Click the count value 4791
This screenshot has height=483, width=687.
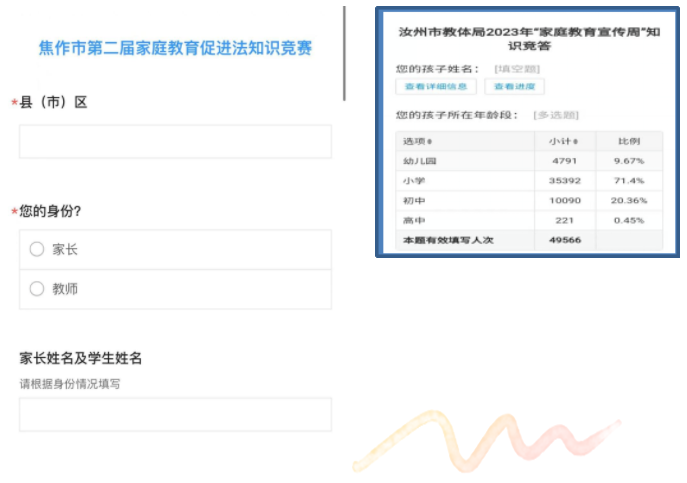pyautogui.click(x=564, y=161)
